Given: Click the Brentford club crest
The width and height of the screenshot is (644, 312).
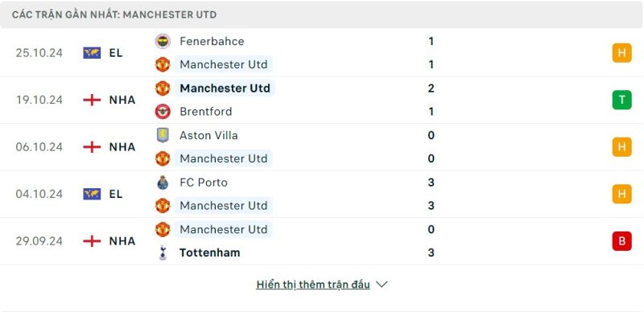Looking at the screenshot, I should [163, 111].
